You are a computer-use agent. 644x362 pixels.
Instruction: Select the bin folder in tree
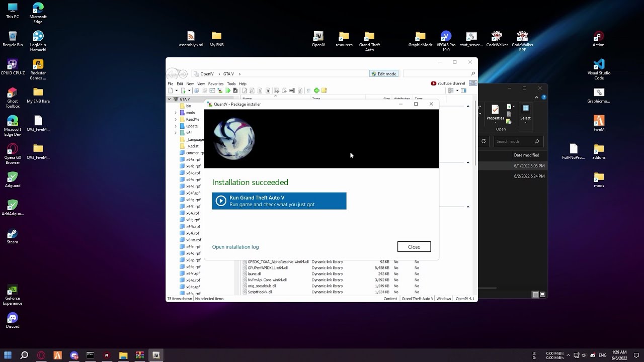coord(188,106)
